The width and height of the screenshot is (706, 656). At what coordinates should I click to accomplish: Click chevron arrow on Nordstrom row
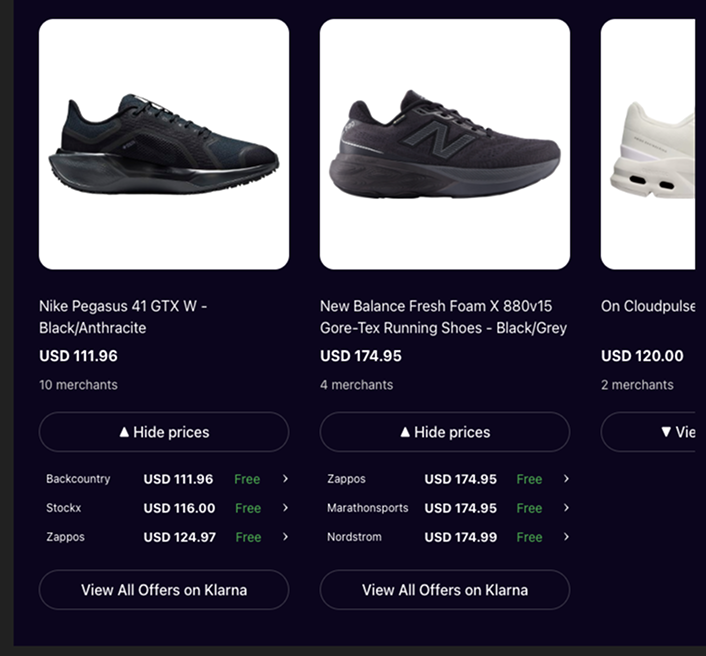point(566,537)
